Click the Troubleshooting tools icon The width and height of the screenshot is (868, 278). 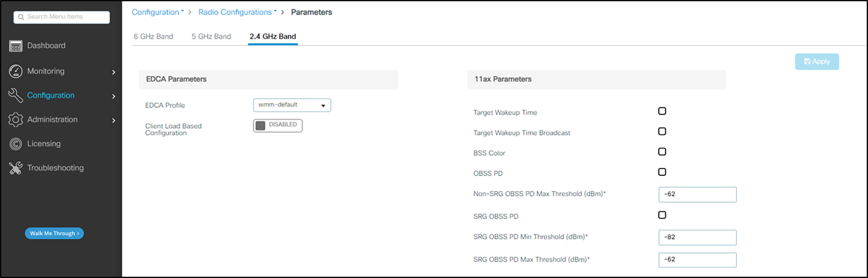[15, 168]
